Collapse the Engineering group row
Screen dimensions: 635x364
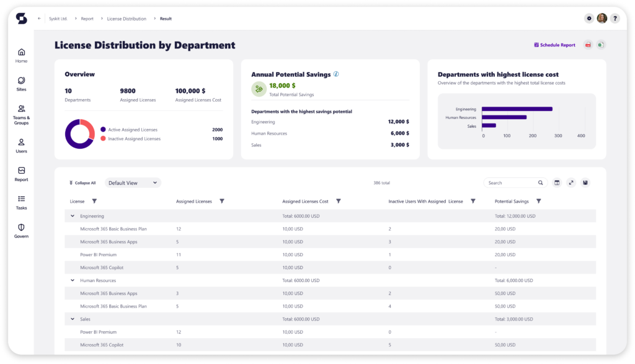(x=73, y=216)
